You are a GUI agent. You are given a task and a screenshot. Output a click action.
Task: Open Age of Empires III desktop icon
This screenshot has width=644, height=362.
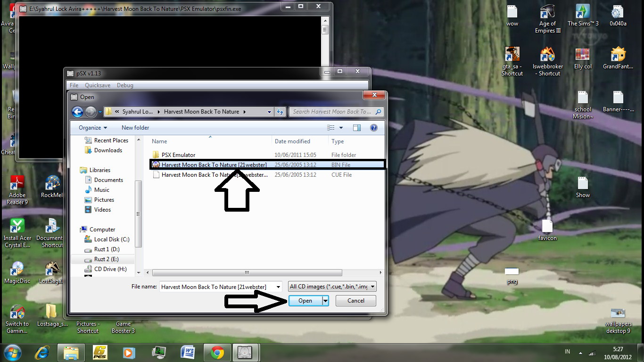click(x=547, y=19)
